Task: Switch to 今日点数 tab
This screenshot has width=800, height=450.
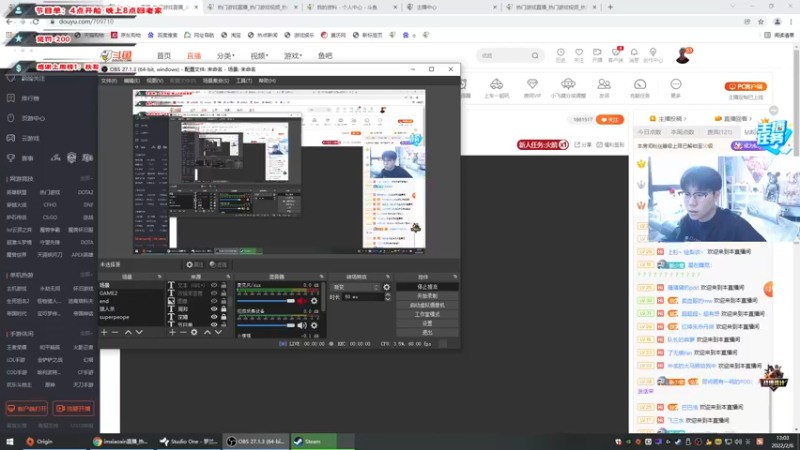Action: [649, 132]
